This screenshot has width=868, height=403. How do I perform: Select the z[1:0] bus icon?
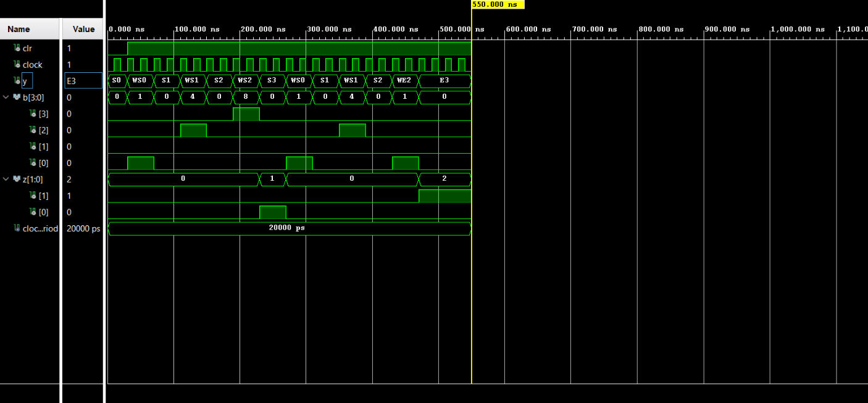(x=17, y=179)
